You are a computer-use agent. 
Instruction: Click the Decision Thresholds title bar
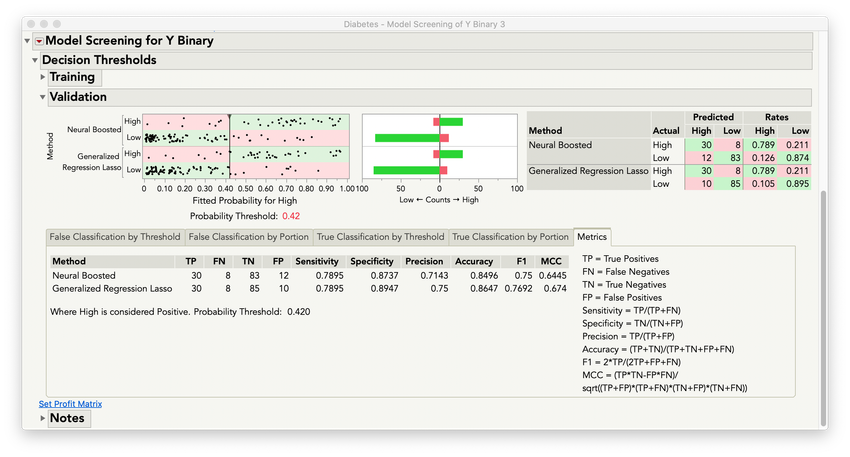pyautogui.click(x=426, y=60)
